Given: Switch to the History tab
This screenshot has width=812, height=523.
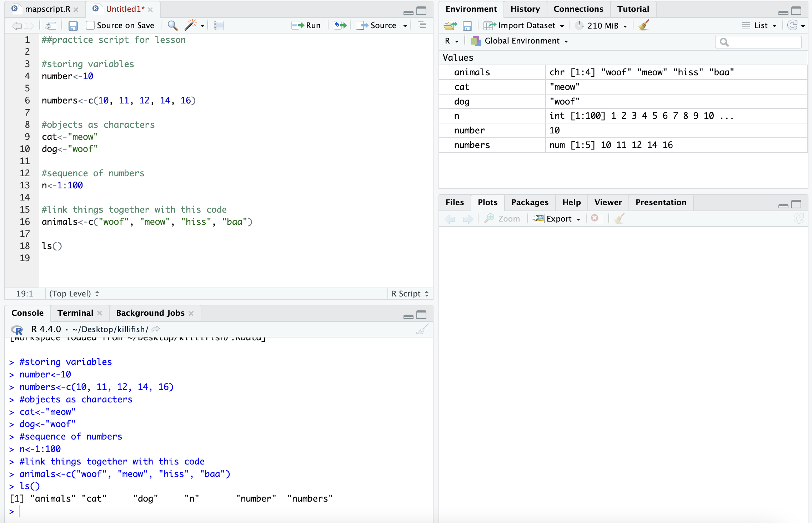Looking at the screenshot, I should pos(525,9).
